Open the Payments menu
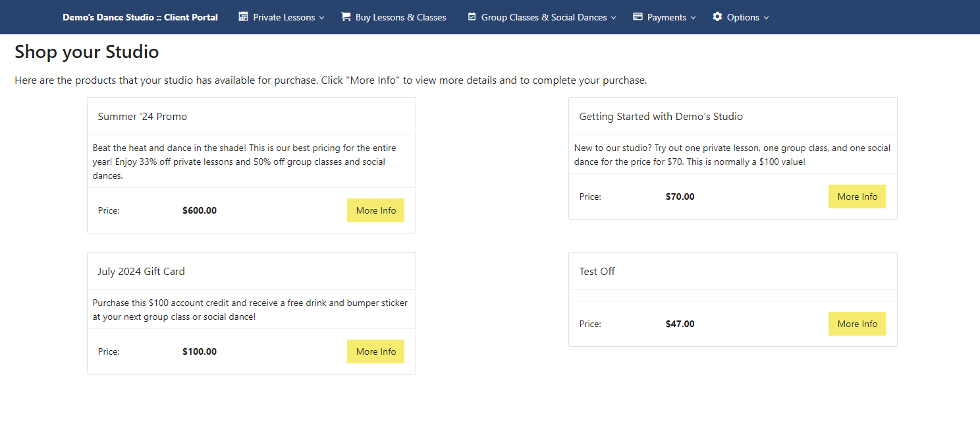Viewport: 980px width, 422px height. [665, 17]
